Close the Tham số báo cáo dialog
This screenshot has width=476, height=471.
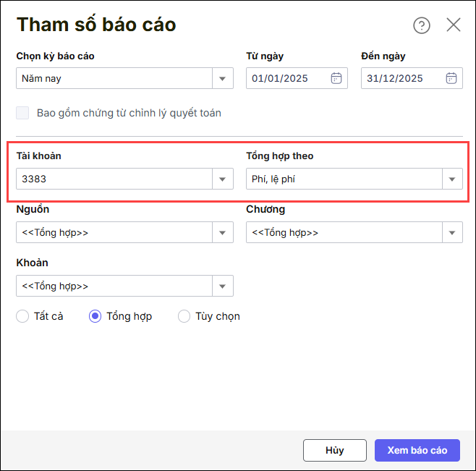coord(454,25)
